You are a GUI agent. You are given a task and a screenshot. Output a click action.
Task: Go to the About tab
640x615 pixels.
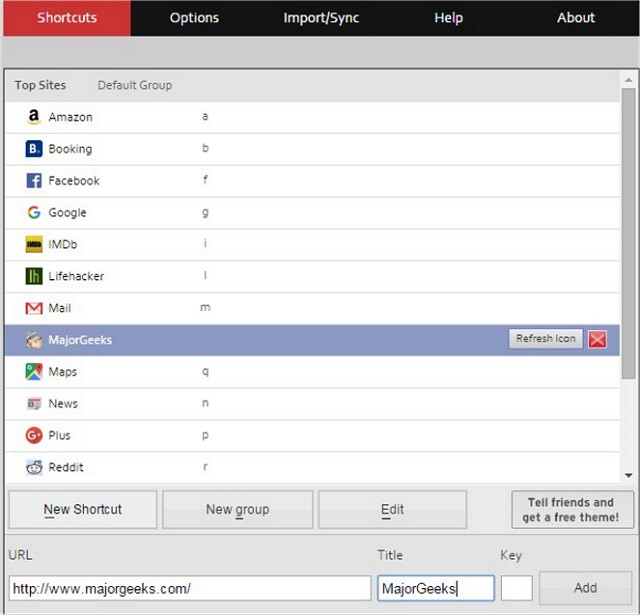pos(576,18)
